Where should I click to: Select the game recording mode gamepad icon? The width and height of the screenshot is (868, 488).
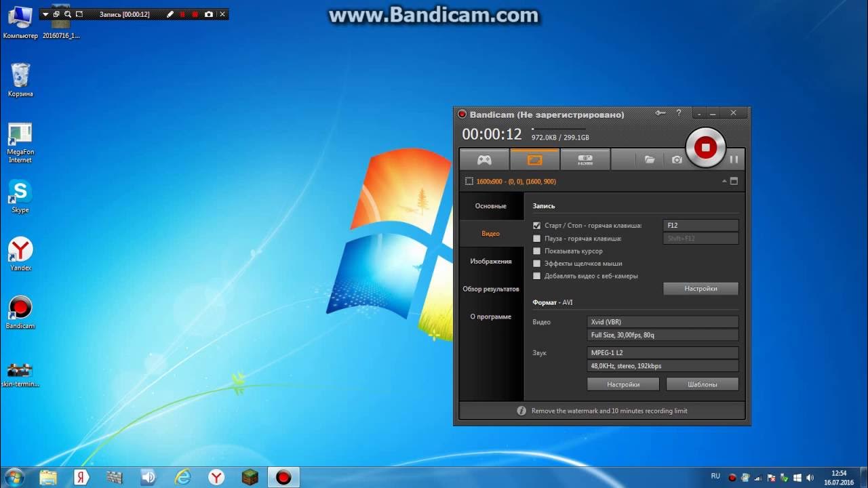(484, 160)
